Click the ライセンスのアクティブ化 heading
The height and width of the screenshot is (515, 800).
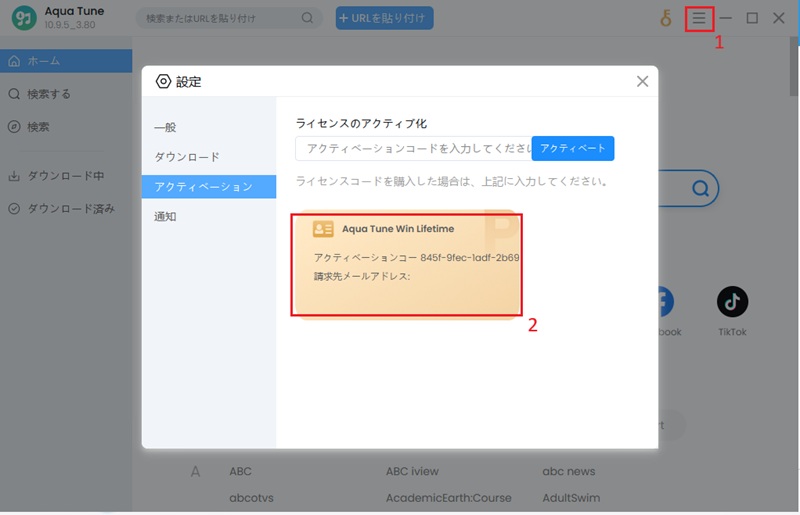point(361,123)
